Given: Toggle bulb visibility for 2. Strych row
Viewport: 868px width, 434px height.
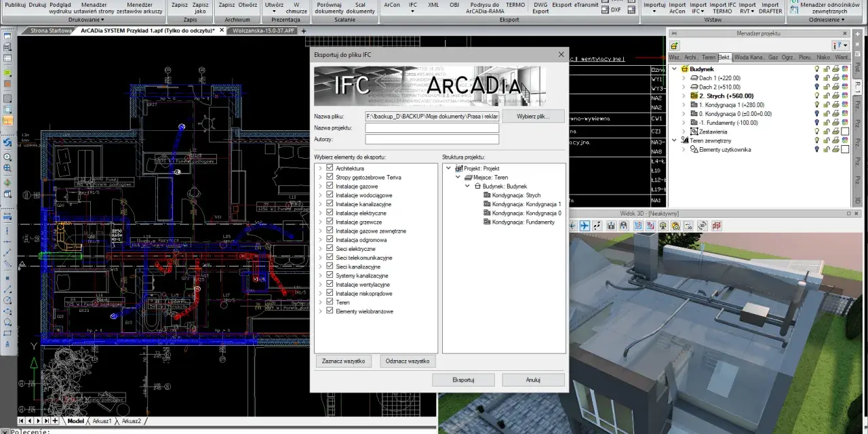Looking at the screenshot, I should tap(817, 96).
